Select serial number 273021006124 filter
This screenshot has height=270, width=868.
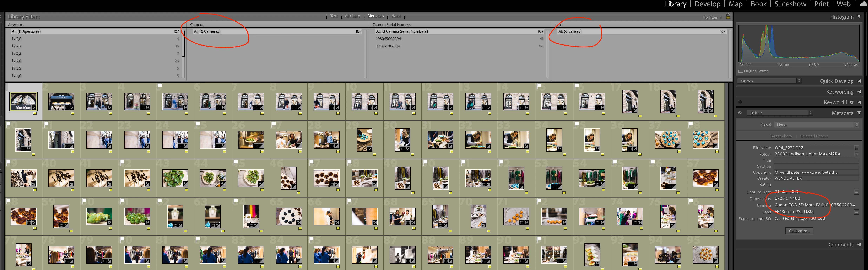pyautogui.click(x=388, y=46)
